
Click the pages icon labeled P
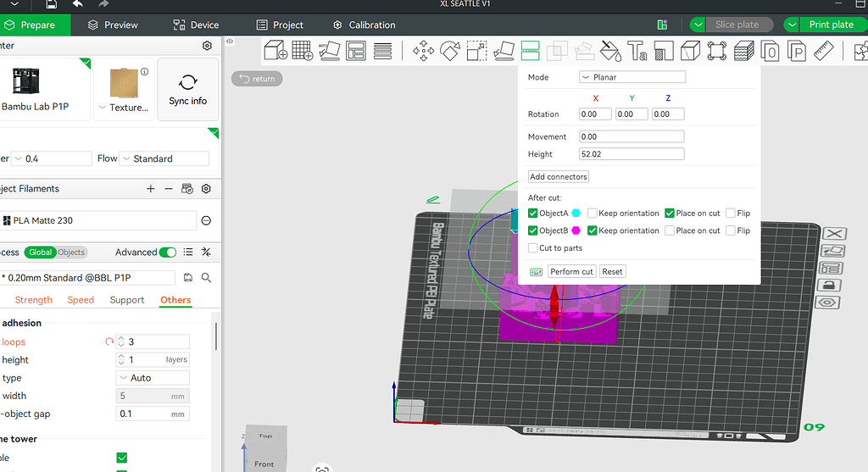click(797, 51)
